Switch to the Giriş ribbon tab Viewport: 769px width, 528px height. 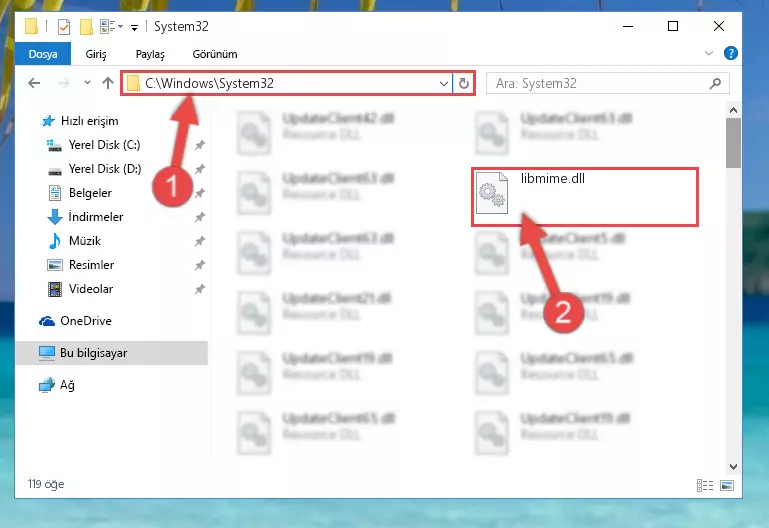point(96,54)
